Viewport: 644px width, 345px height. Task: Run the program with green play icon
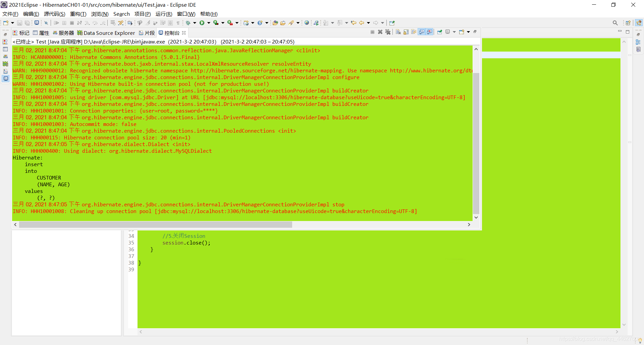pos(202,23)
